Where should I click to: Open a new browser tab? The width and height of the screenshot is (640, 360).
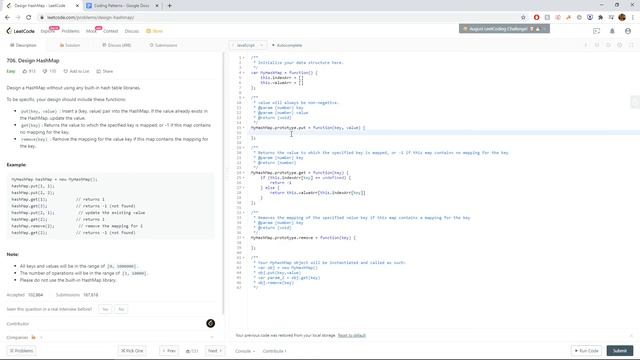coord(169,6)
